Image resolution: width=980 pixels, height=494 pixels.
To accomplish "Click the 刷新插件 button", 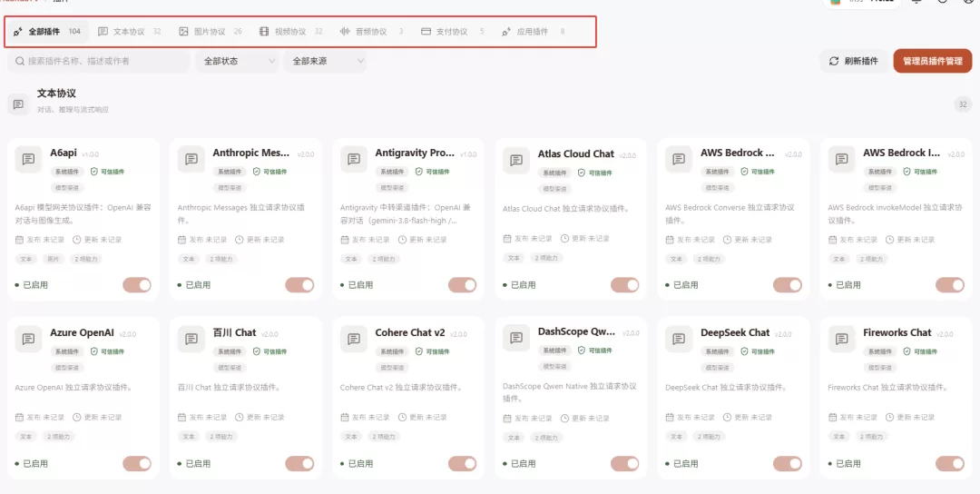I will [x=854, y=61].
